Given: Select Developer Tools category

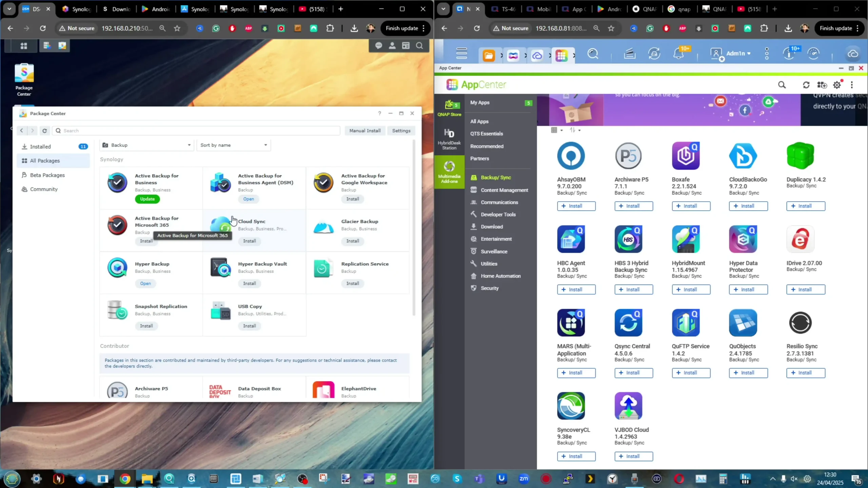Looking at the screenshot, I should (x=498, y=215).
